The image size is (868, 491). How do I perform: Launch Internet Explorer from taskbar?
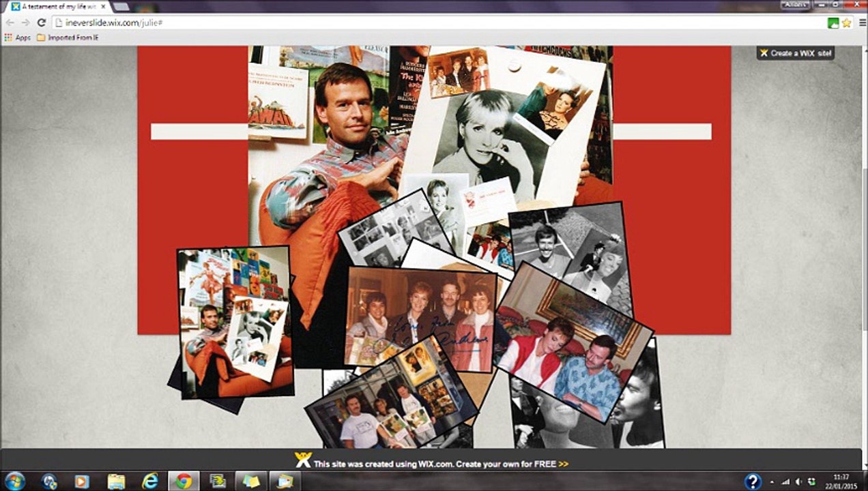coord(150,481)
